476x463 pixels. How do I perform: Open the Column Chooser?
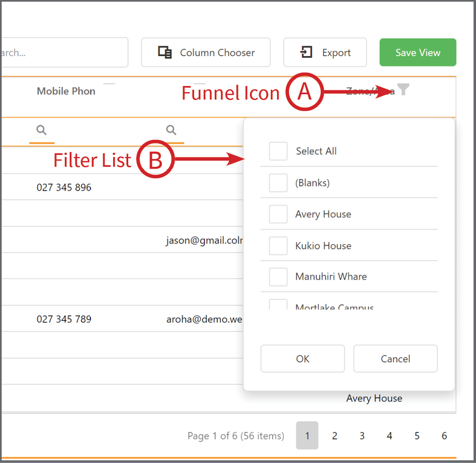pos(206,52)
